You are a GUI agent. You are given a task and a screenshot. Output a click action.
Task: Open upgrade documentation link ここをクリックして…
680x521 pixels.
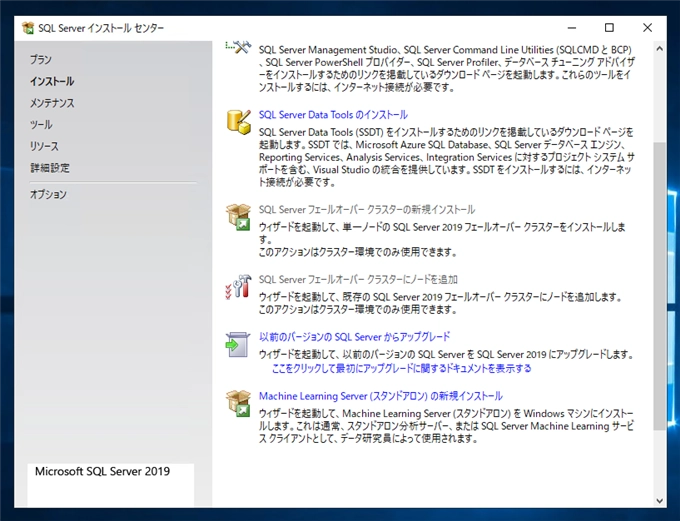pos(402,368)
